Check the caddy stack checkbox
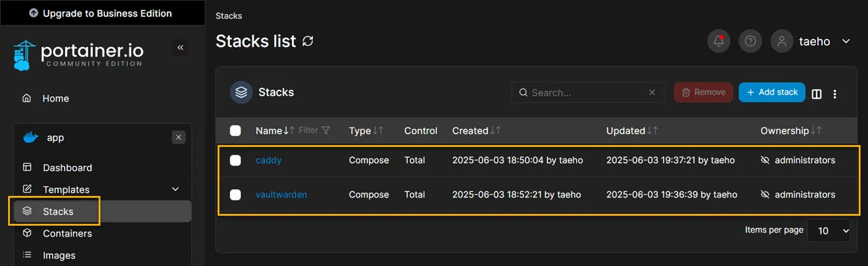 coord(236,161)
